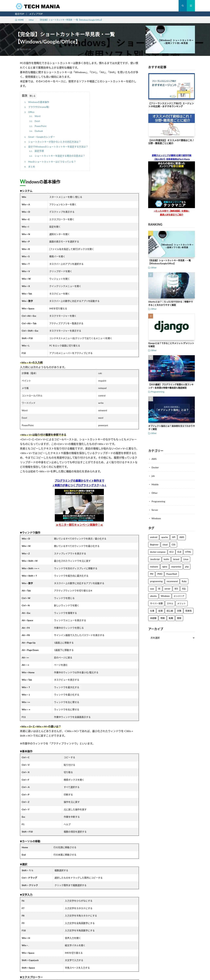Open ranking number one shortcut key thumbnail

tap(172, 244)
